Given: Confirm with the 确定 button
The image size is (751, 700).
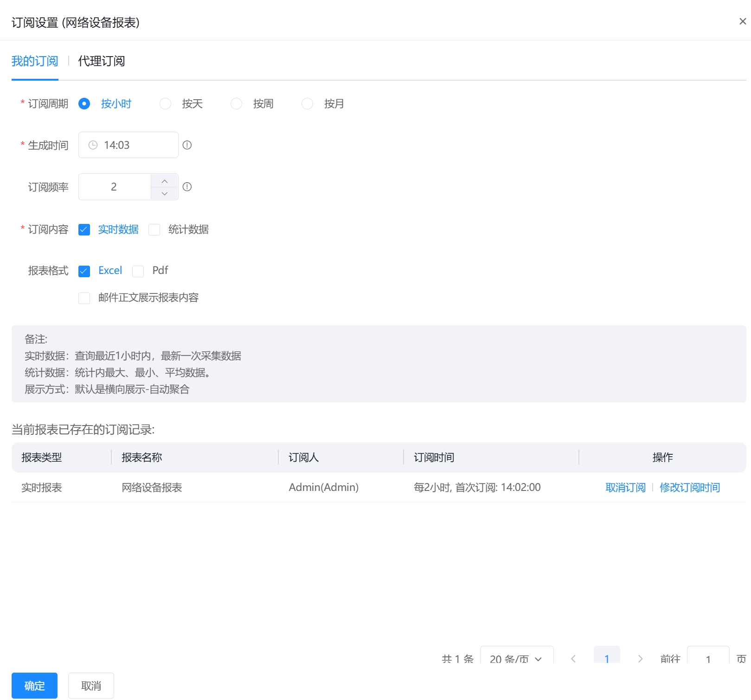Looking at the screenshot, I should pos(34,686).
